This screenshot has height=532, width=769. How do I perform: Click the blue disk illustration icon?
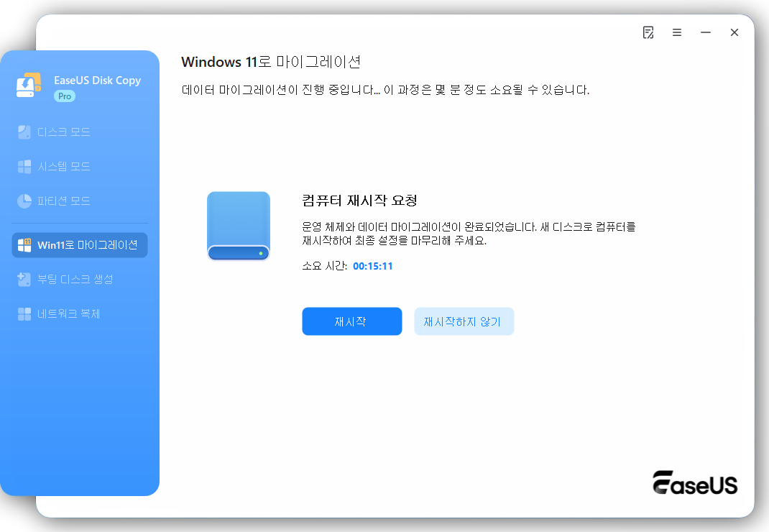point(239,226)
